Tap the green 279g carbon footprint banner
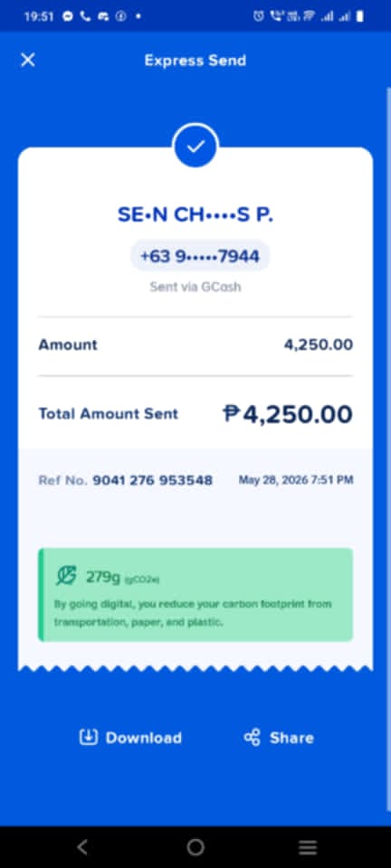 pyautogui.click(x=195, y=595)
